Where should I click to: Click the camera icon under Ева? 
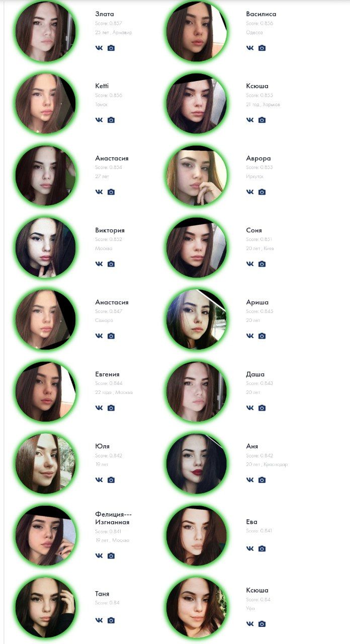click(x=262, y=549)
